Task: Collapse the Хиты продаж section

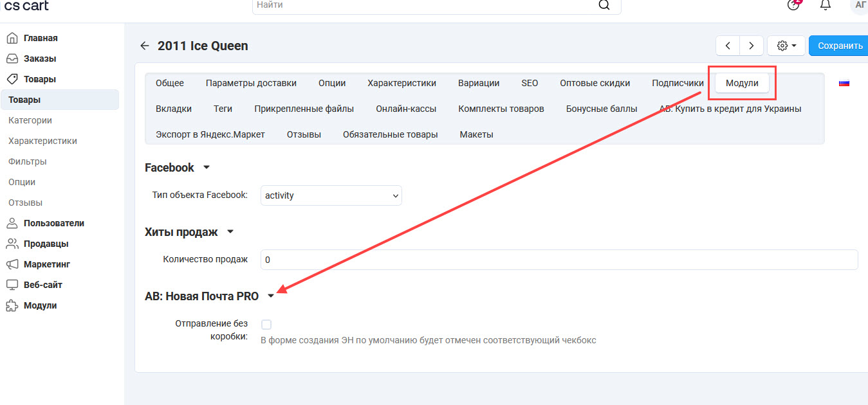Action: coord(230,232)
